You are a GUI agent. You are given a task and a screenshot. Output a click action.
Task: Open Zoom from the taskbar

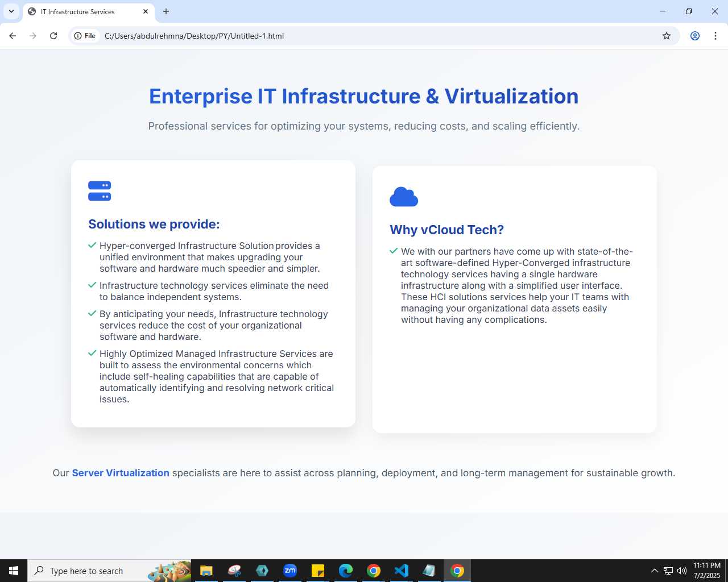coord(290,571)
